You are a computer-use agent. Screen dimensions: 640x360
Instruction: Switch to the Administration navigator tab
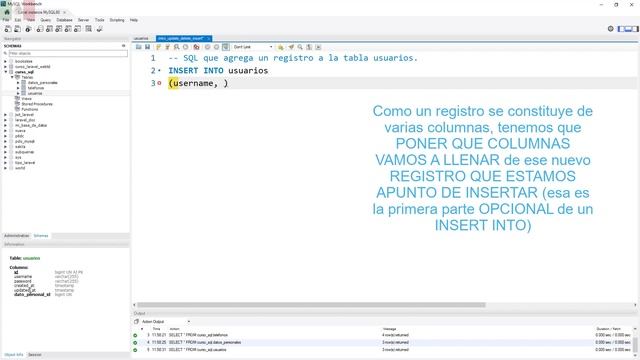pyautogui.click(x=17, y=236)
